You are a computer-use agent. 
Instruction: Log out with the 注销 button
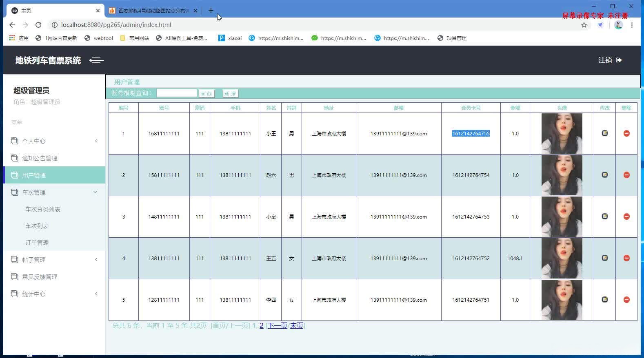(x=610, y=60)
